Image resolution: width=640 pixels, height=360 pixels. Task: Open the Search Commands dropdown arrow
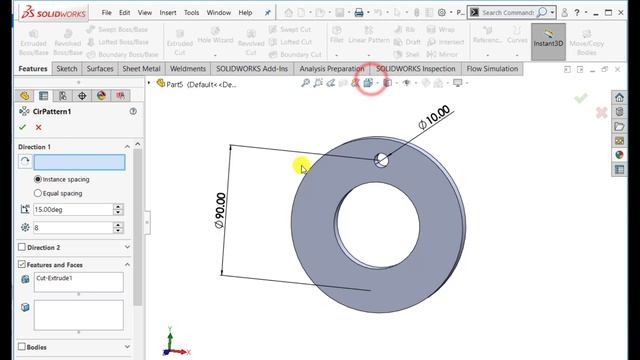point(552,13)
